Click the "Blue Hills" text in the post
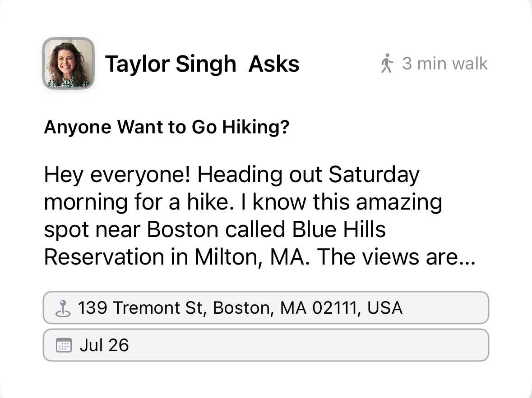Screen dimensions: 532x398 339,229
